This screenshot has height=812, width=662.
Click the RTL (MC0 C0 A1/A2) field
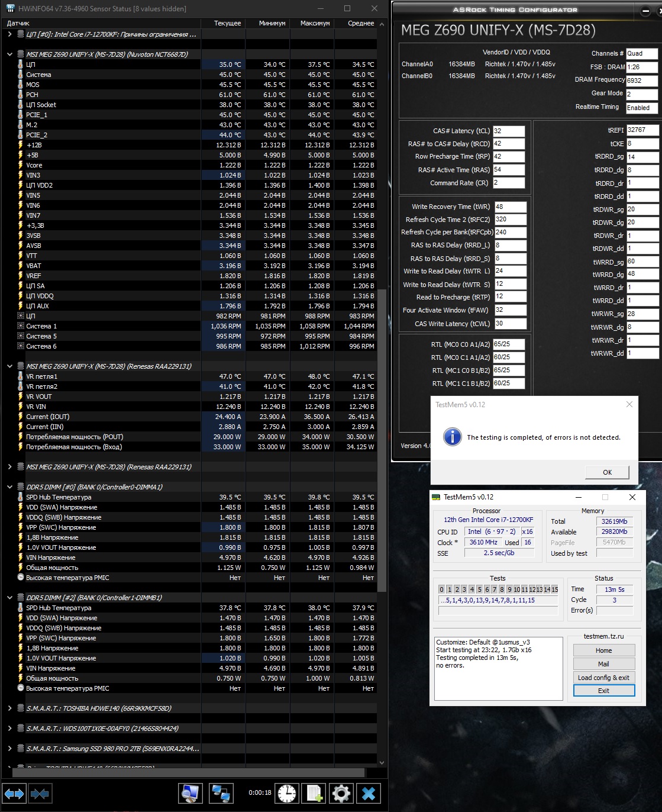click(x=510, y=344)
